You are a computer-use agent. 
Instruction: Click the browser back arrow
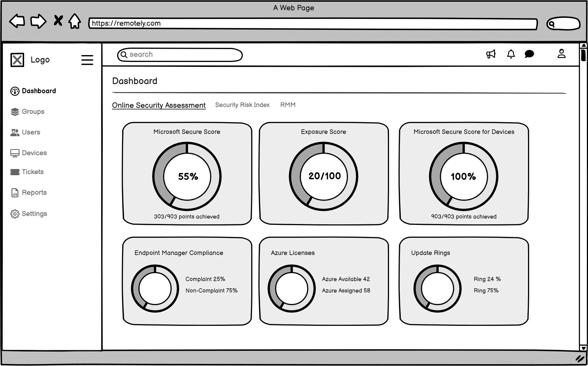[x=17, y=21]
